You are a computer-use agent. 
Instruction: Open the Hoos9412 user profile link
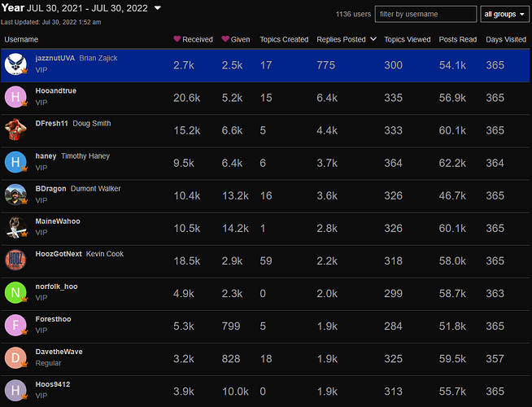[53, 384]
